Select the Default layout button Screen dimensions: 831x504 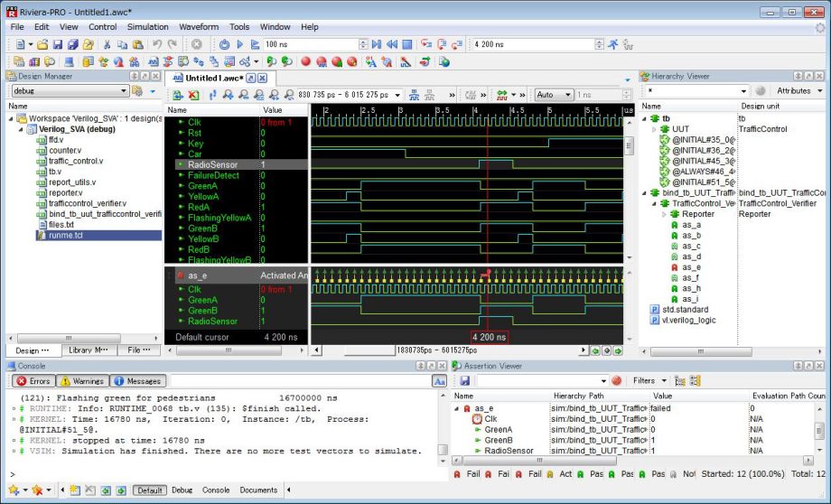pos(149,490)
